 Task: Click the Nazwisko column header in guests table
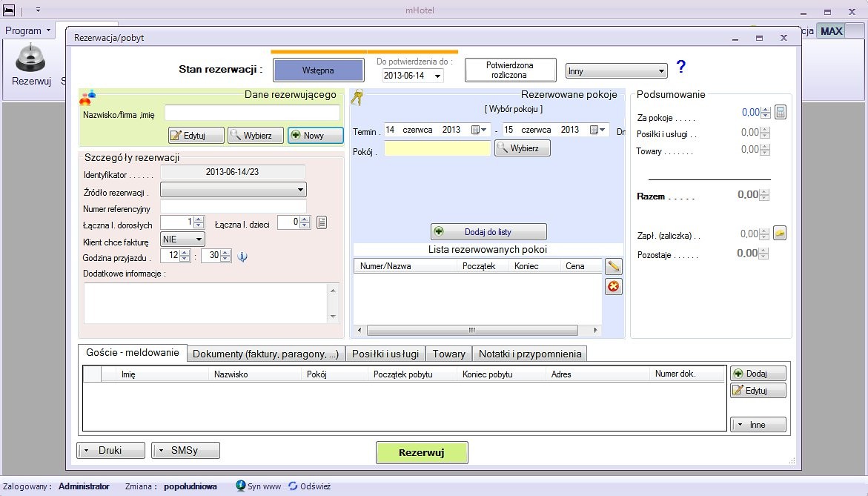point(255,374)
